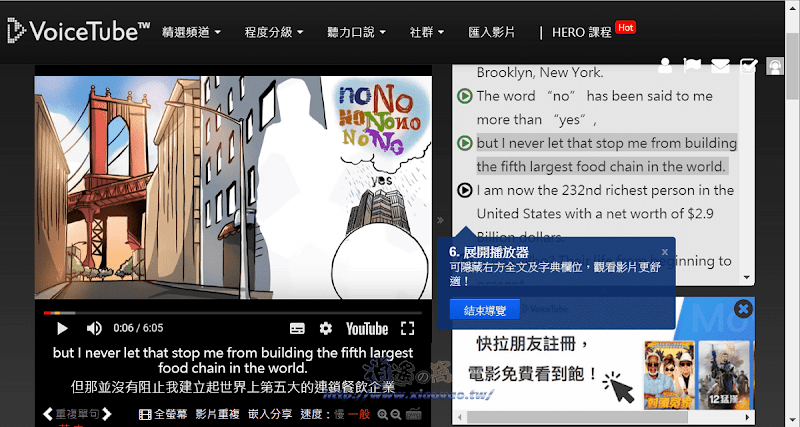Click the English subtitle under the video
Viewport: 800px width, 427px height.
point(233,360)
